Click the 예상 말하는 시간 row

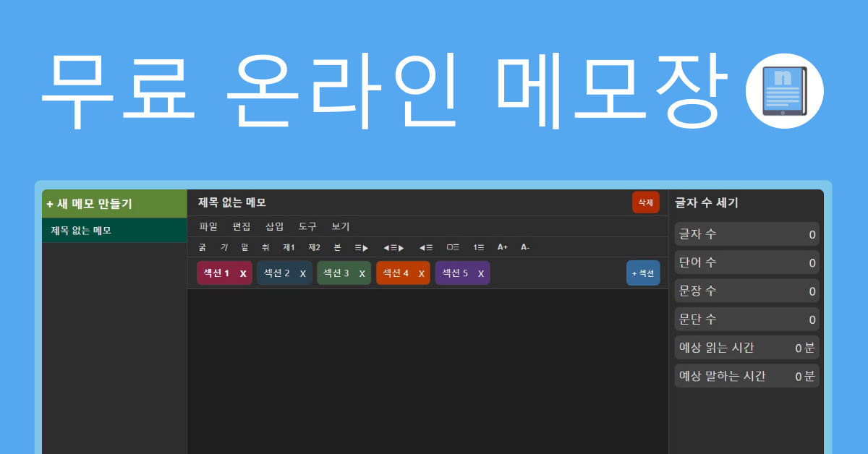747,376
